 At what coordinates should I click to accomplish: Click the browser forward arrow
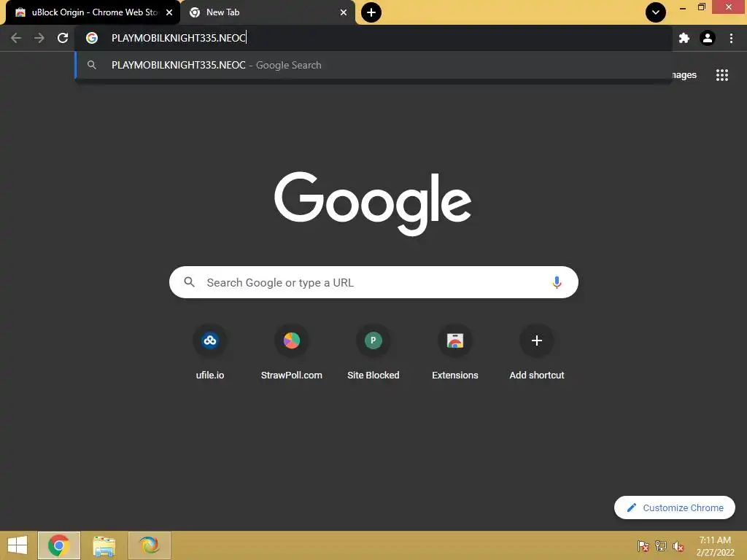39,38
